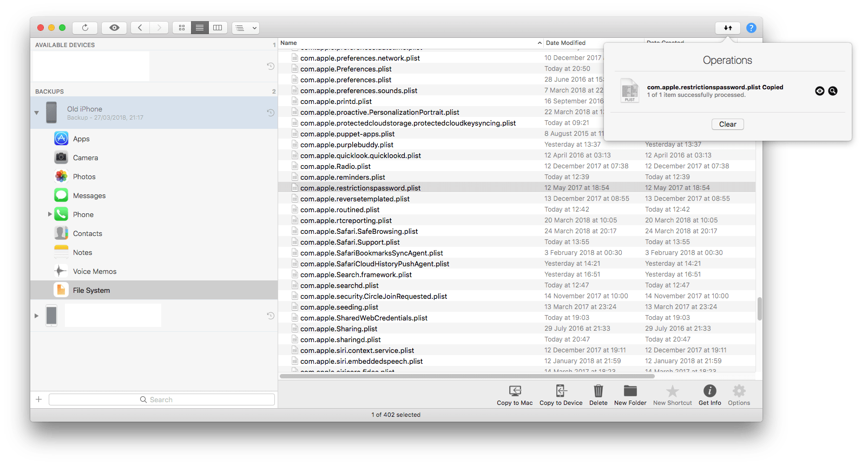
Task: Select com.apple.restrictionspassword.plist row
Action: (517, 188)
